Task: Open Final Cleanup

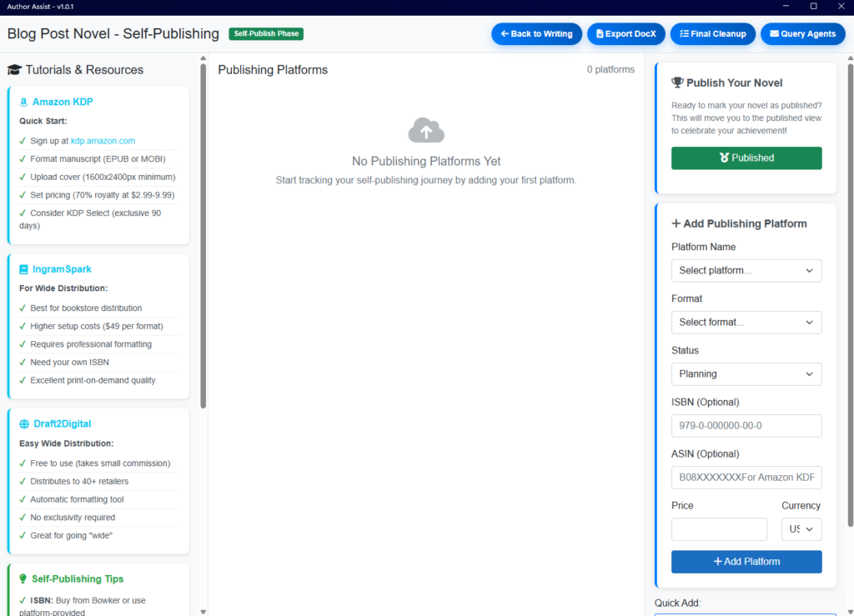Action: (713, 34)
